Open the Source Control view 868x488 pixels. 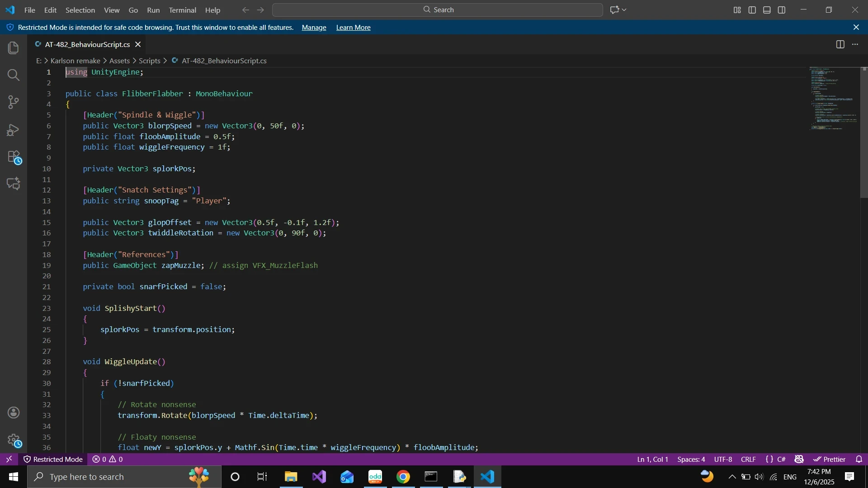14,102
